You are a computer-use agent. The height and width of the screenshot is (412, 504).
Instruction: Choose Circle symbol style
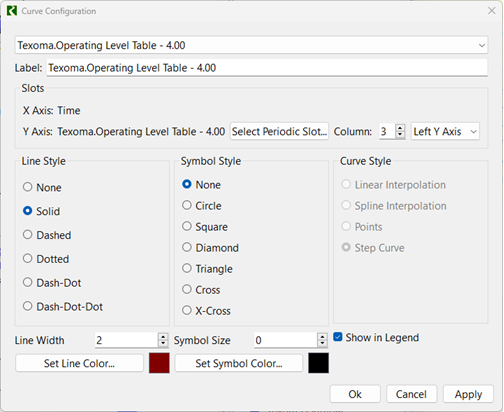(x=202, y=206)
